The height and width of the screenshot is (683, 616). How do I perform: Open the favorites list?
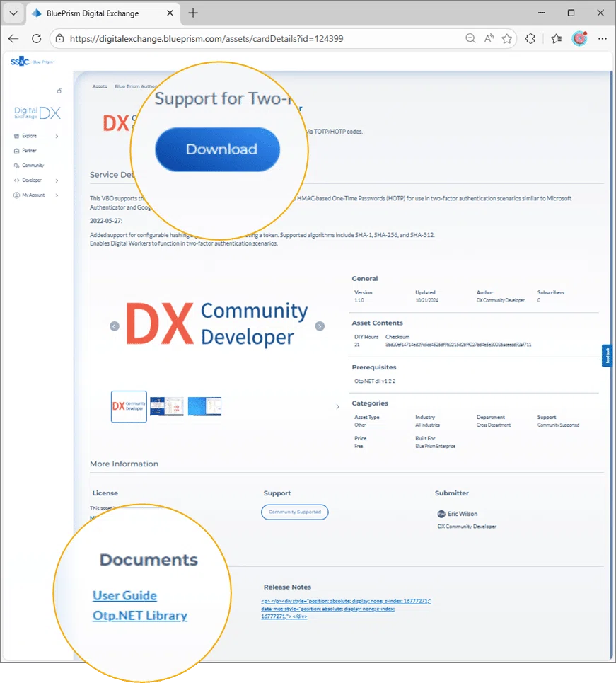[x=556, y=38]
